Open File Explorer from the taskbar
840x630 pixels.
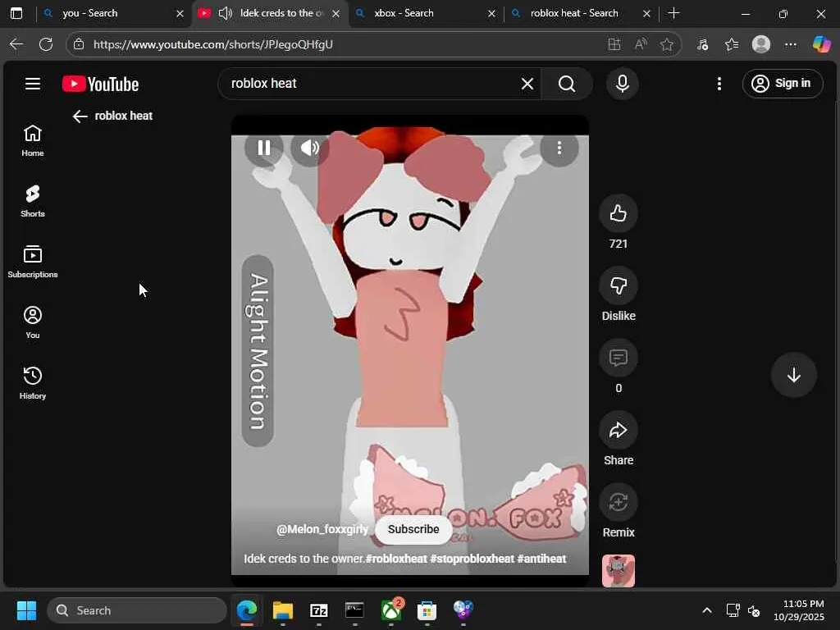pos(282,610)
